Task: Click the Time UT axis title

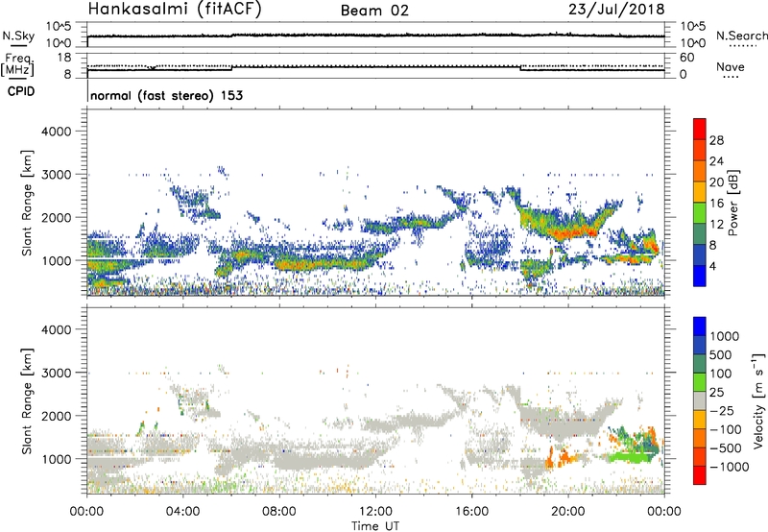Action: pyautogui.click(x=375, y=526)
